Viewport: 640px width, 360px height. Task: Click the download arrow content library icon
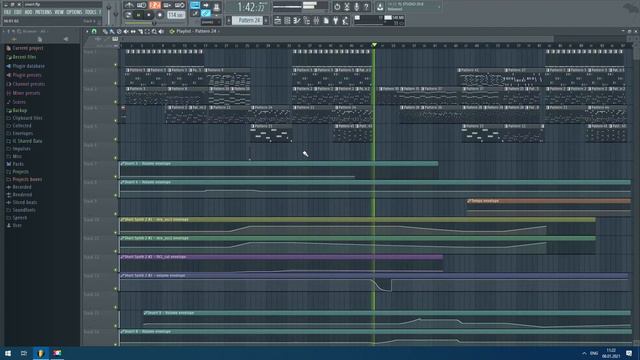pyautogui.click(x=379, y=7)
